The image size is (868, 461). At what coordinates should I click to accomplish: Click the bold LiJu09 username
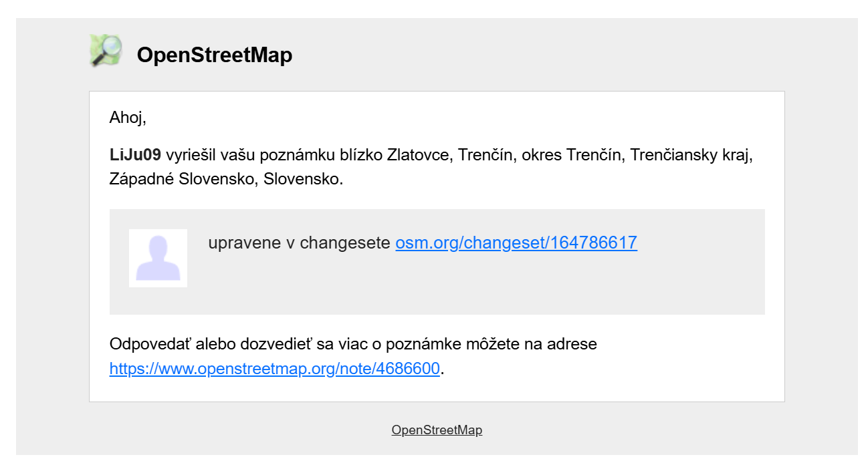tap(135, 155)
